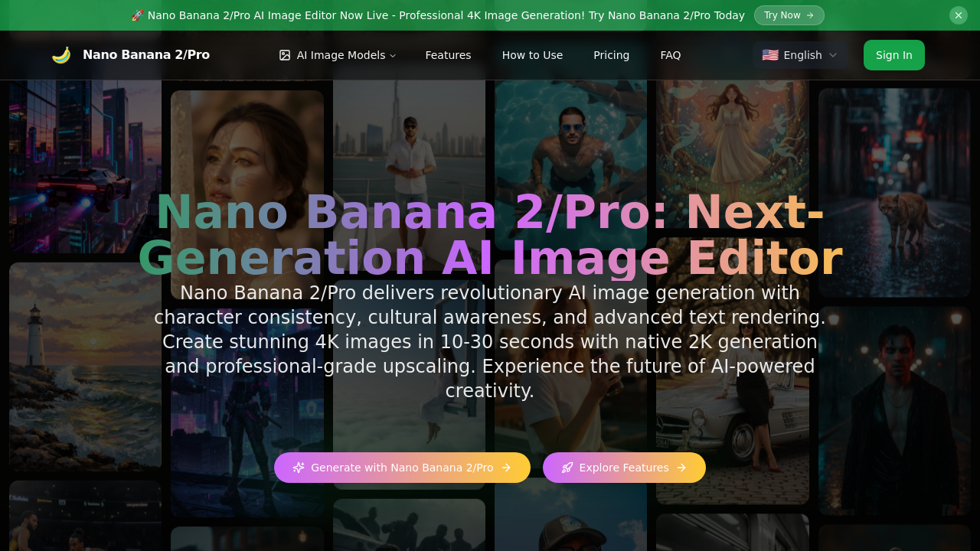The image size is (980, 551).
Task: Expand the English language selector
Action: pos(801,54)
